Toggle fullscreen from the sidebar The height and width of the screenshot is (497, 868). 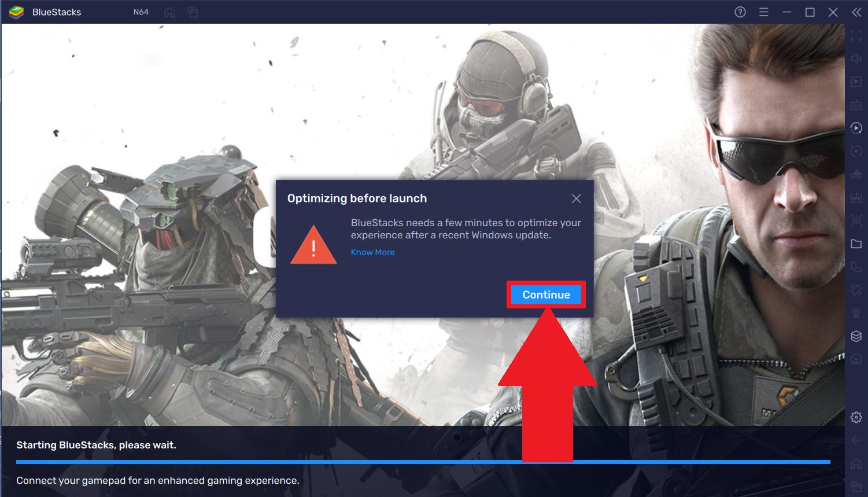click(x=856, y=35)
